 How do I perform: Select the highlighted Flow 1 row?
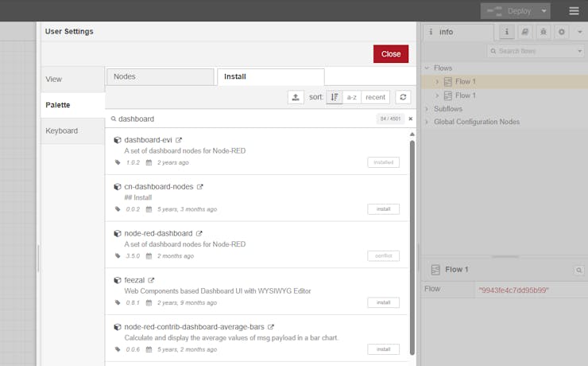pos(505,81)
